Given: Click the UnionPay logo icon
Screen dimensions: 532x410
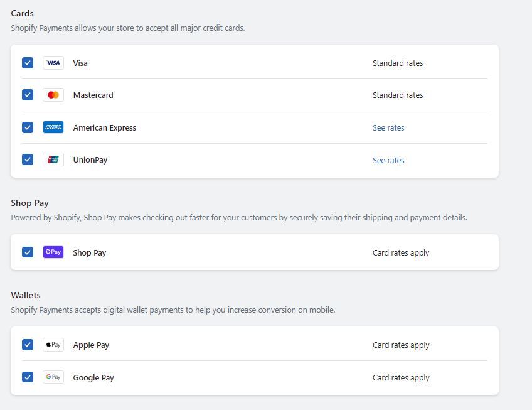Looking at the screenshot, I should point(53,160).
